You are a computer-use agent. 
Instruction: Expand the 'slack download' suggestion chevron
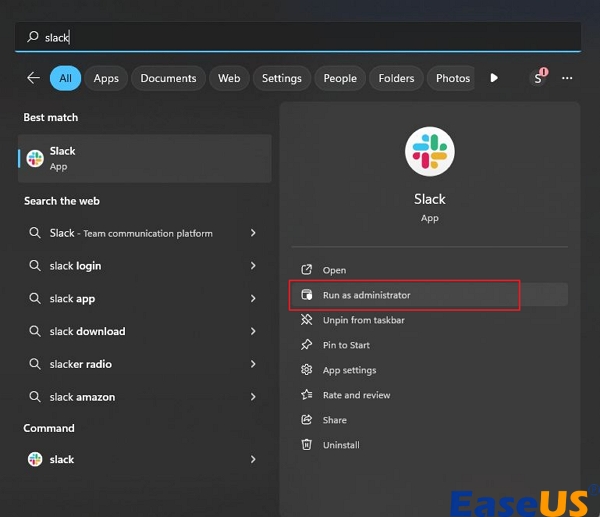253,332
